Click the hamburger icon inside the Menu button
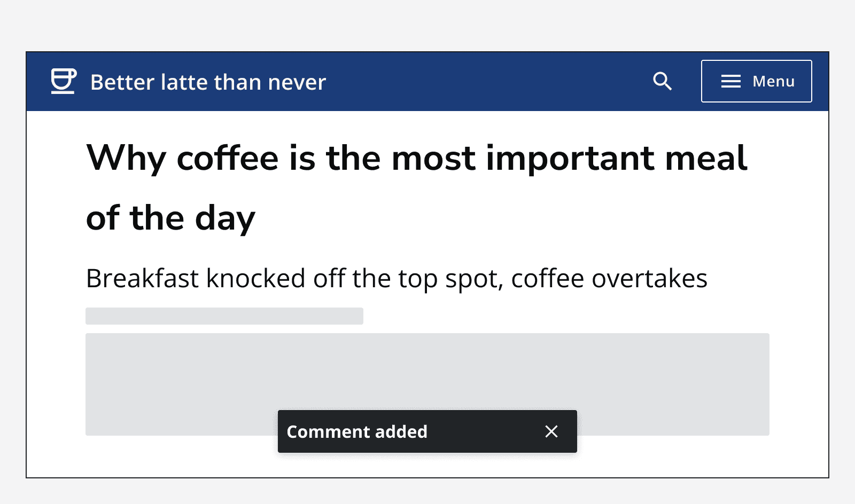Screen dimensions: 855x504 click(730, 81)
